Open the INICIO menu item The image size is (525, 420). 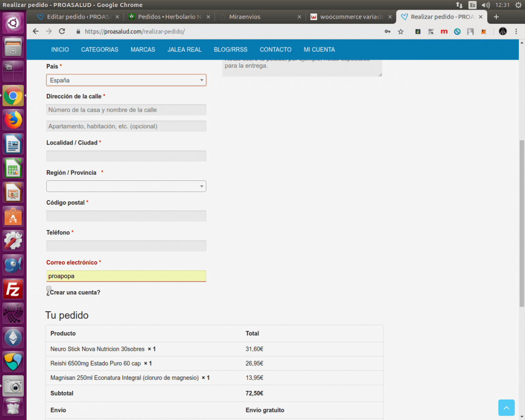(60, 50)
